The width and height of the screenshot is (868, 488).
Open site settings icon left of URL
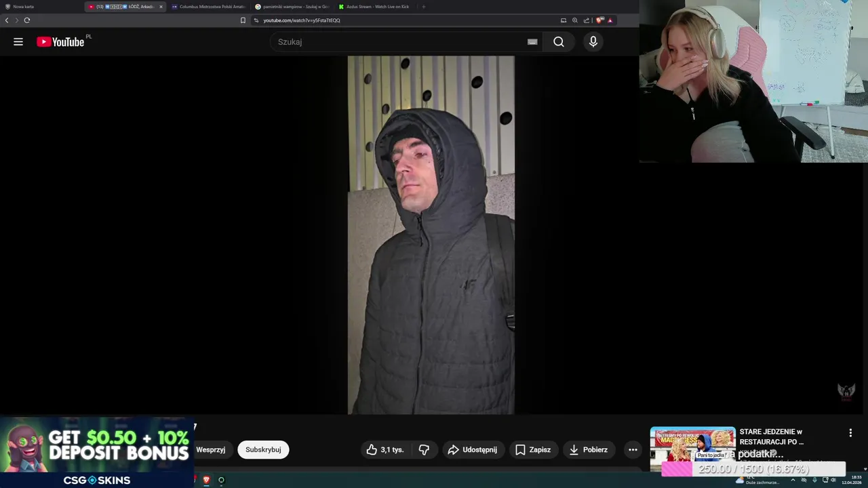coord(256,20)
